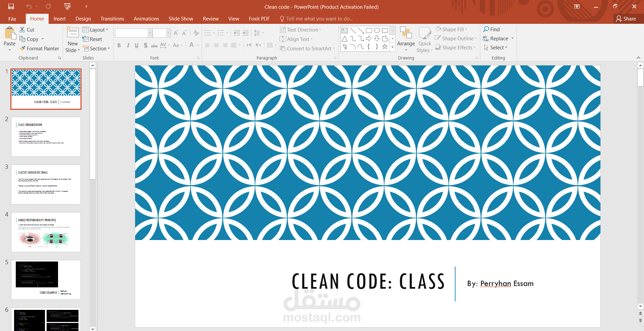Select slide 4 Single Responsibility Principle thumbnail
Image resolution: width=644 pixels, height=331 pixels.
coord(46,232)
